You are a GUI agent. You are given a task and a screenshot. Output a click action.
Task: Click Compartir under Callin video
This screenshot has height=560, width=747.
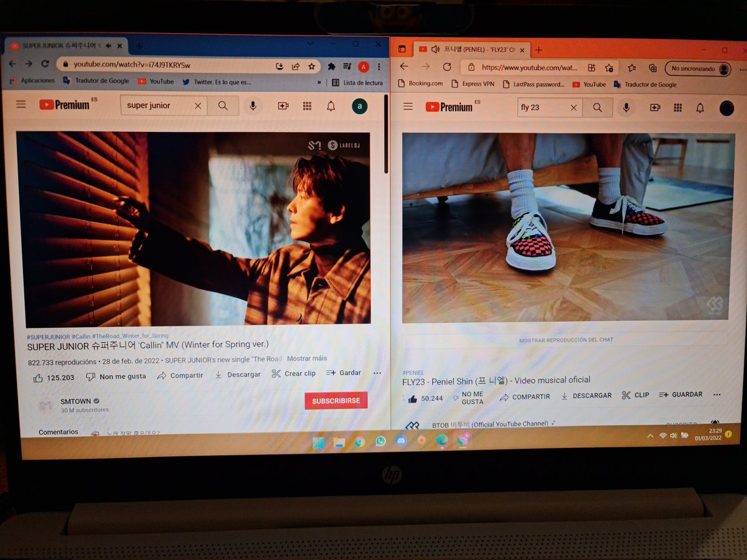[x=180, y=375]
